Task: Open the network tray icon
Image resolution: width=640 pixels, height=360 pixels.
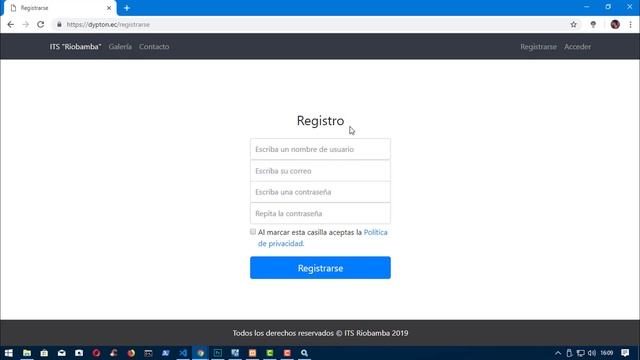Action: point(580,353)
